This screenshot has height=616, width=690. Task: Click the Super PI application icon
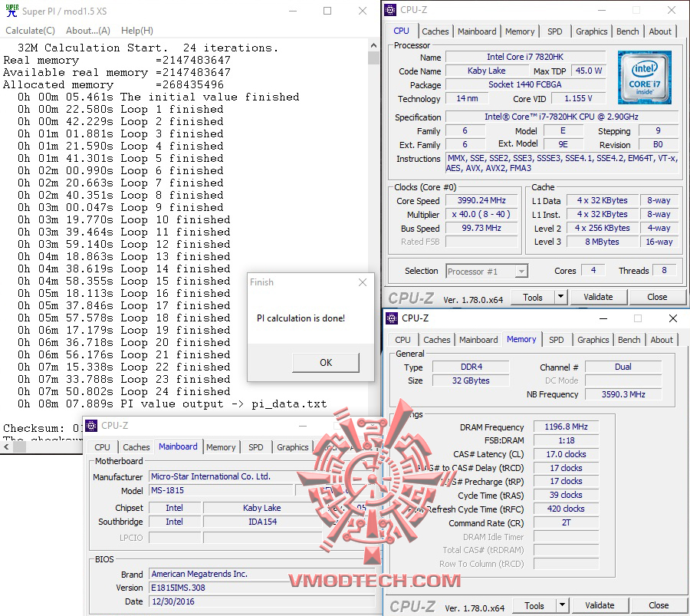[x=11, y=11]
